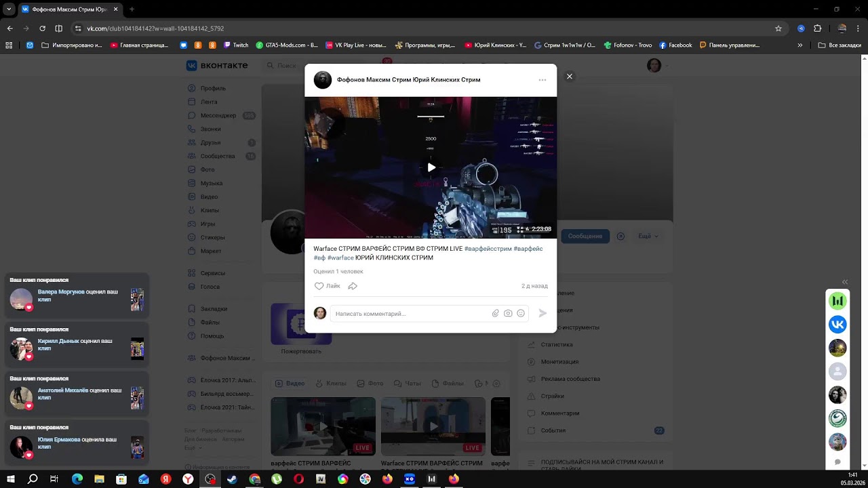Like the post with the heart icon

(319, 286)
